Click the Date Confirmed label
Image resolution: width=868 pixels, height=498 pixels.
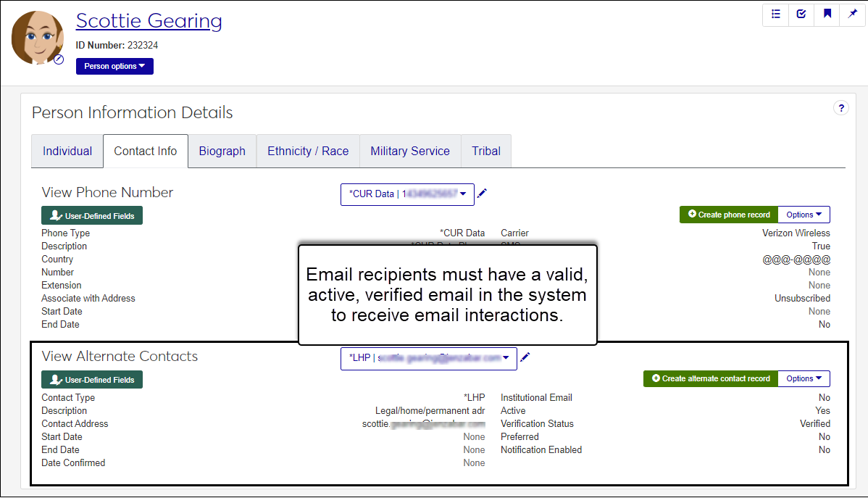pyautogui.click(x=73, y=463)
